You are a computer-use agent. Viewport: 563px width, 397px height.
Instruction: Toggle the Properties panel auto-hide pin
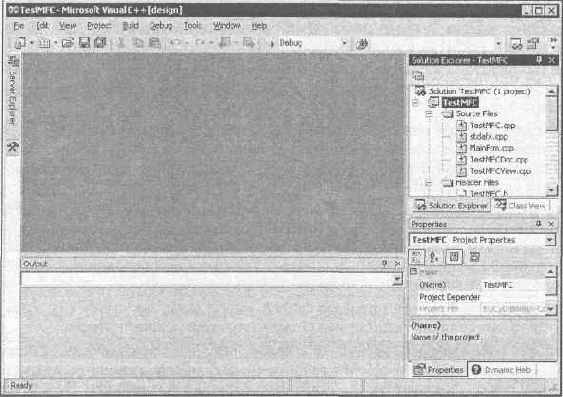pos(539,224)
